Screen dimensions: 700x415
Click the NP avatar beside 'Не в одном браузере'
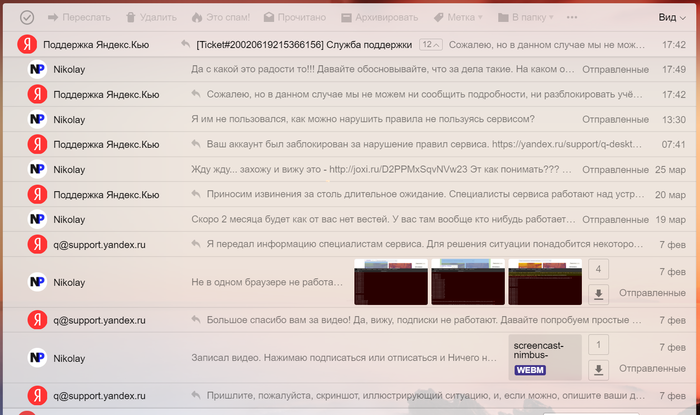coord(37,282)
